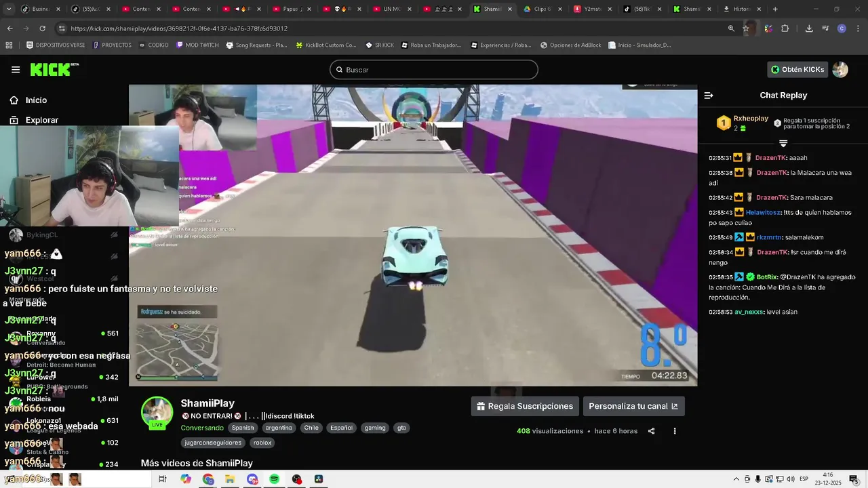Screen dimensions: 868x488
Task: Open Spotify from the taskbar
Action: click(274, 479)
